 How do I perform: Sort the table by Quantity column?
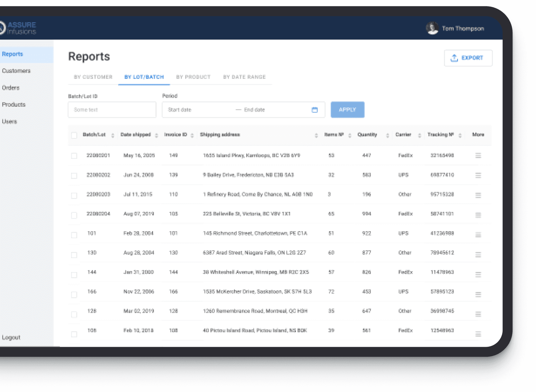[388, 135]
